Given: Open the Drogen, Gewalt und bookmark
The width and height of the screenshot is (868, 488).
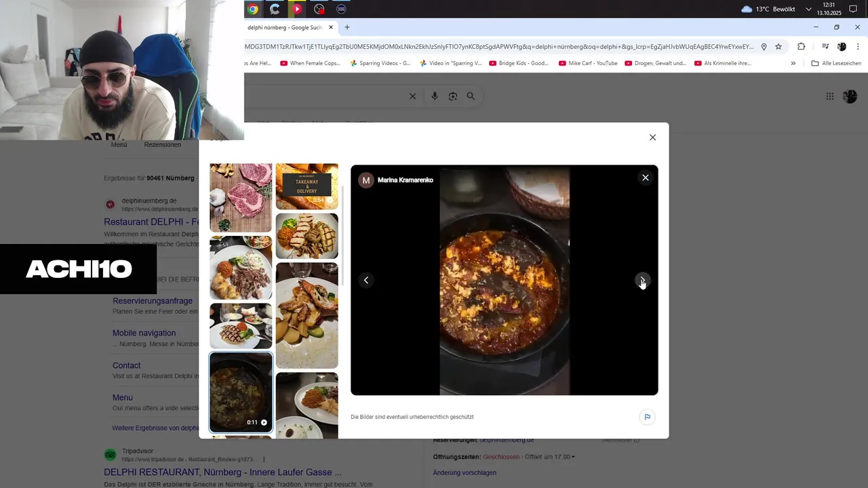Looking at the screenshot, I should click(655, 63).
